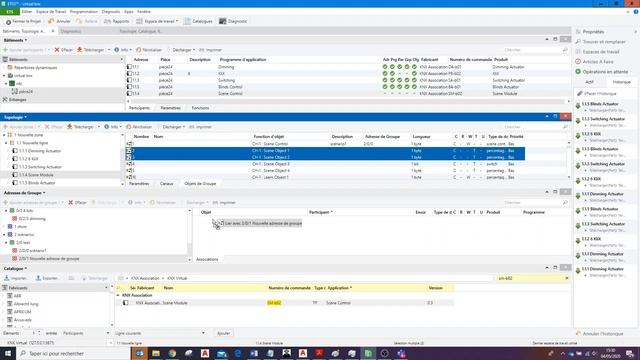Viewport: 640px width, 360px height.
Task: Switch to the Paramètres tab in Bâtiments
Action: click(171, 108)
